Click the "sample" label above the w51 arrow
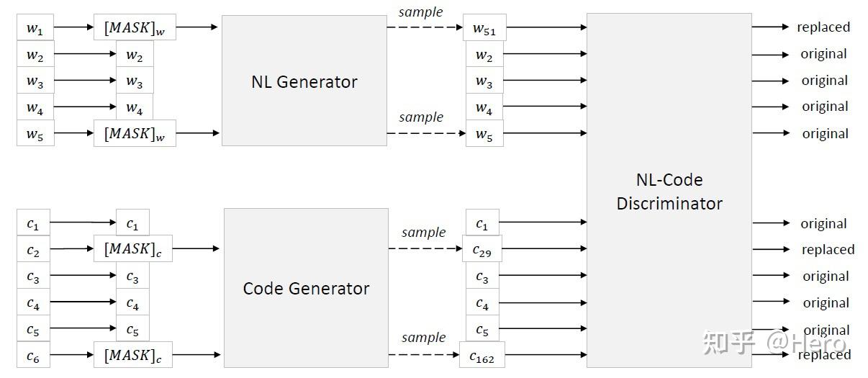 point(420,12)
